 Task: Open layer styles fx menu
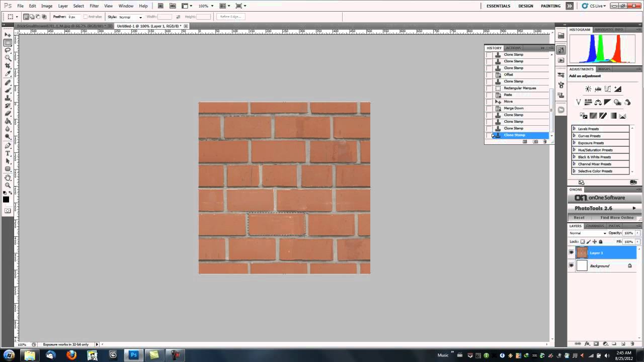pos(587,344)
